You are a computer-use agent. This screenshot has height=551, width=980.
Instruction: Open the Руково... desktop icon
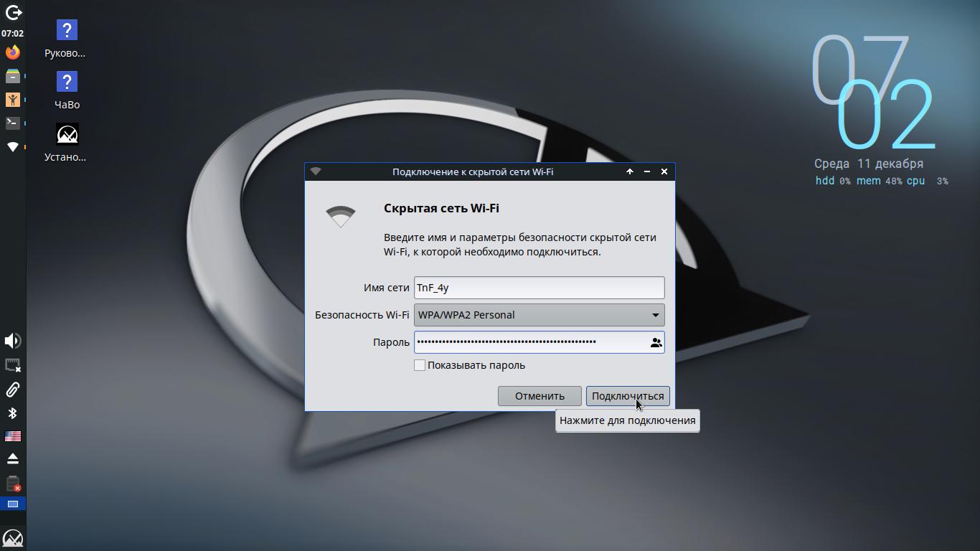pos(66,39)
